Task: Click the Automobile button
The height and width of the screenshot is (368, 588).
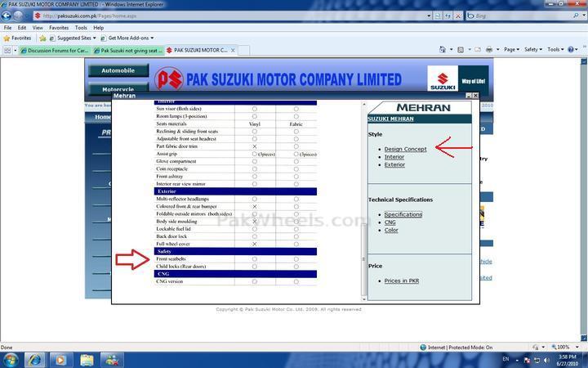Action: point(118,70)
